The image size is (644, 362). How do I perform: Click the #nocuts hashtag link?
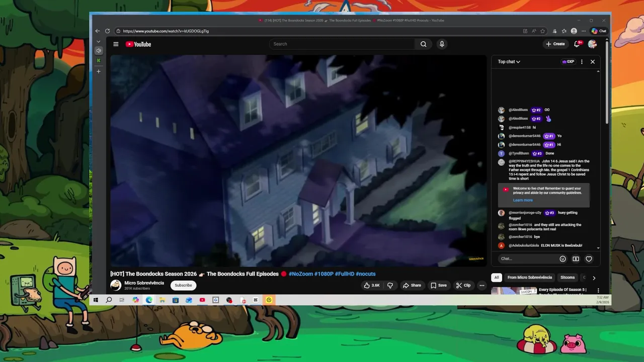pos(365,274)
